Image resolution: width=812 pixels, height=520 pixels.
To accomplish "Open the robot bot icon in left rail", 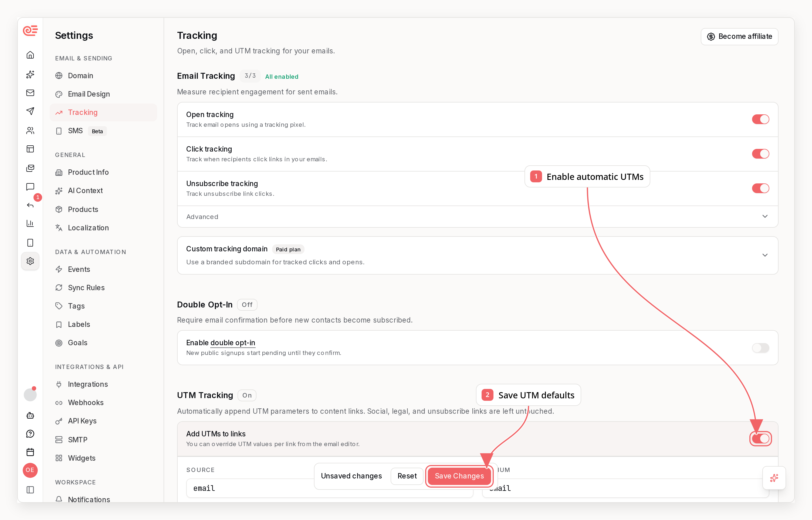I will coord(30,415).
